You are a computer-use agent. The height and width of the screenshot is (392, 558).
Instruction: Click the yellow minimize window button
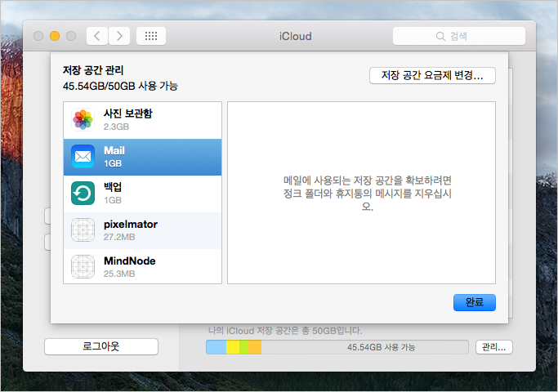55,36
